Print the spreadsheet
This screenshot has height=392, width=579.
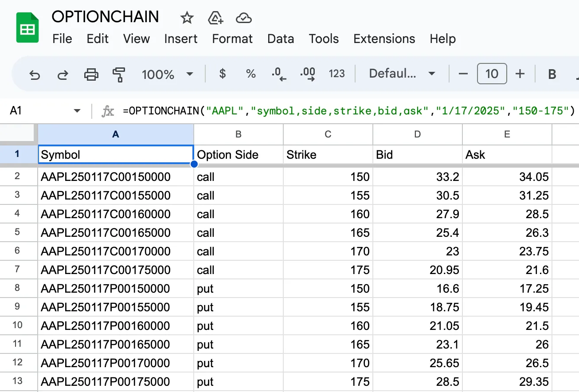coord(91,74)
